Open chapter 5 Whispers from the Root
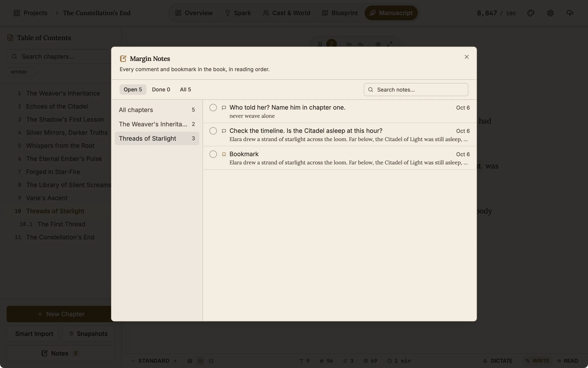Image resolution: width=588 pixels, height=368 pixels. [x=60, y=146]
